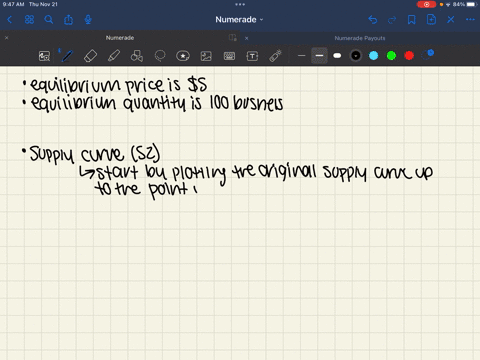Pick the black pen color
This screenshot has height=360, width=480.
356,56
